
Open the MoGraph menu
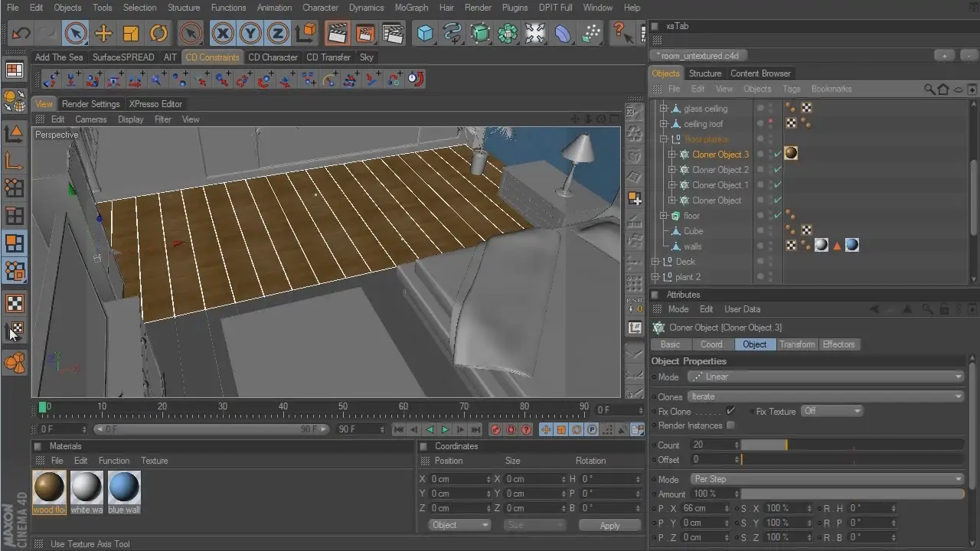click(411, 8)
